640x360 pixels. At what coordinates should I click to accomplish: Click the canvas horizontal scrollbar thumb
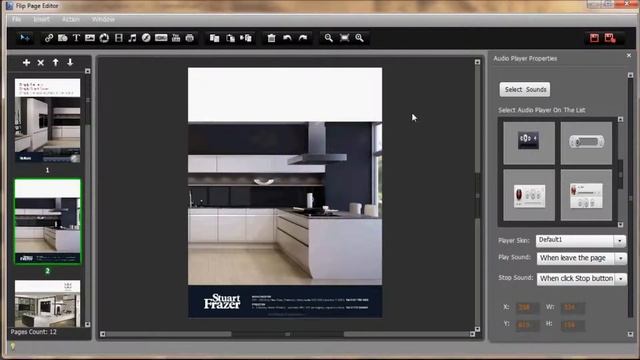click(x=288, y=334)
